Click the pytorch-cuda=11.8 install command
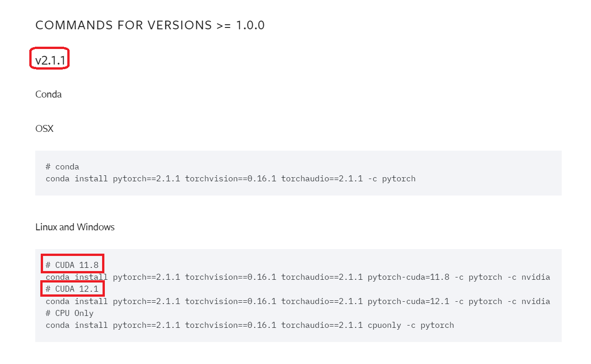This screenshot has width=591, height=364. 298,277
